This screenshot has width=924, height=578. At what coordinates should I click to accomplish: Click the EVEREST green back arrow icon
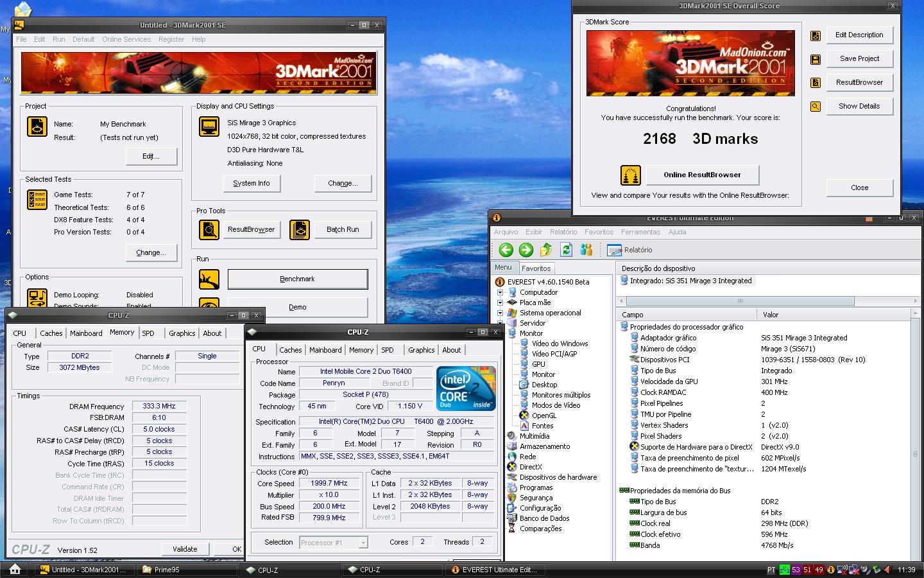point(506,250)
